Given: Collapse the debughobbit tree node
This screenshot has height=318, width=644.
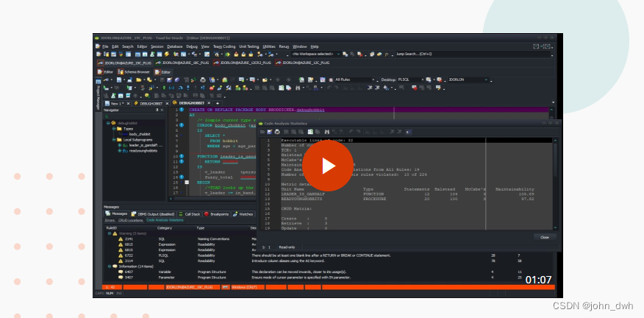Looking at the screenshot, I should click(109, 123).
